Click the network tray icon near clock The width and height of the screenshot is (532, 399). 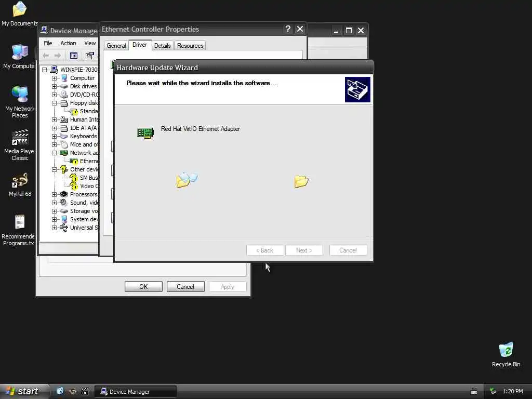pyautogui.click(x=493, y=392)
